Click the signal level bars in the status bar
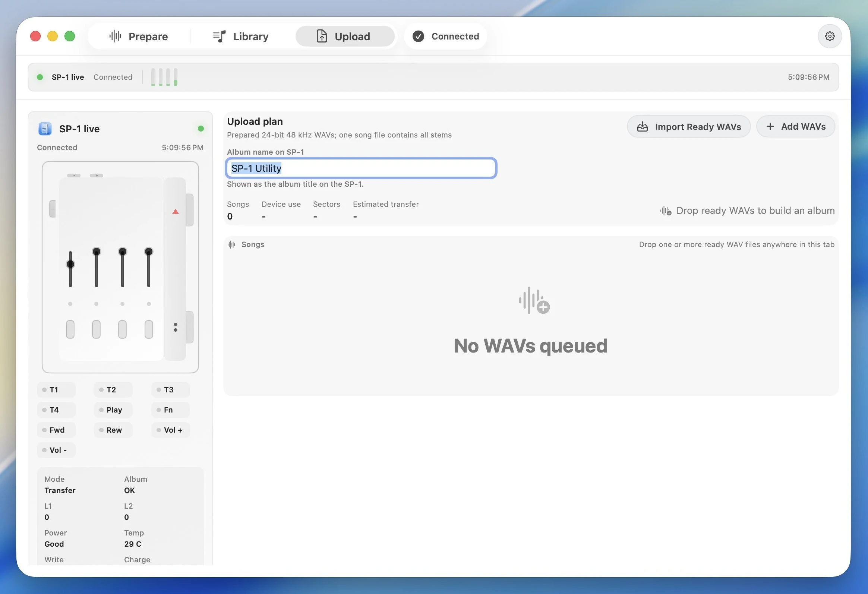This screenshot has width=868, height=594. (x=164, y=77)
